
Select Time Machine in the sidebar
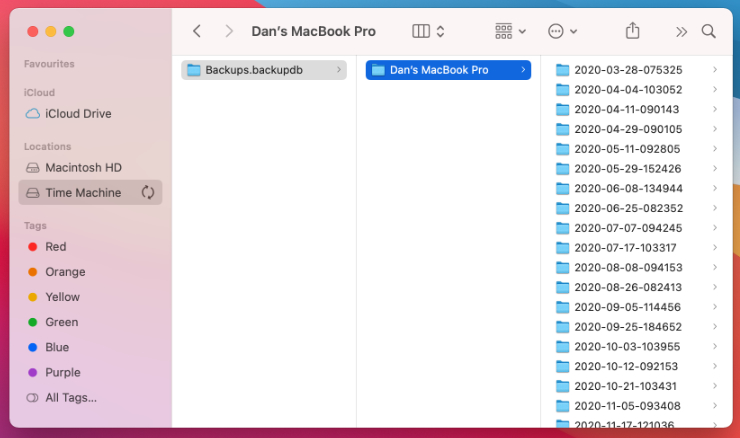(90, 193)
